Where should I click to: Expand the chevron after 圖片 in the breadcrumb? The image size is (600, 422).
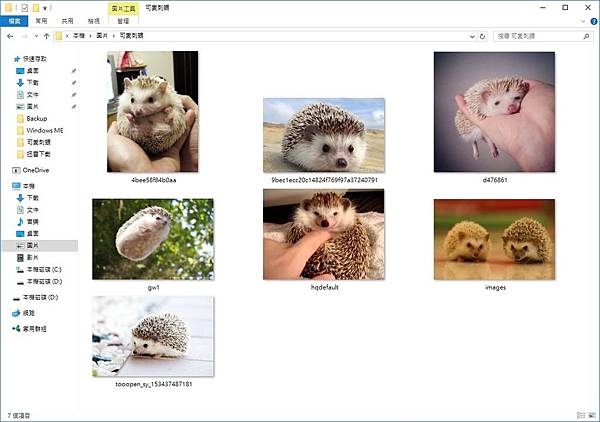[x=114, y=36]
